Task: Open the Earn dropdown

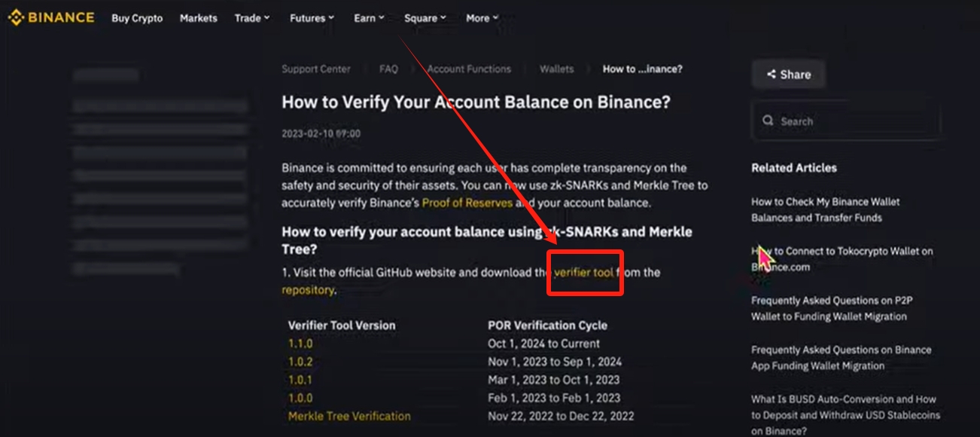Action: pyautogui.click(x=369, y=18)
